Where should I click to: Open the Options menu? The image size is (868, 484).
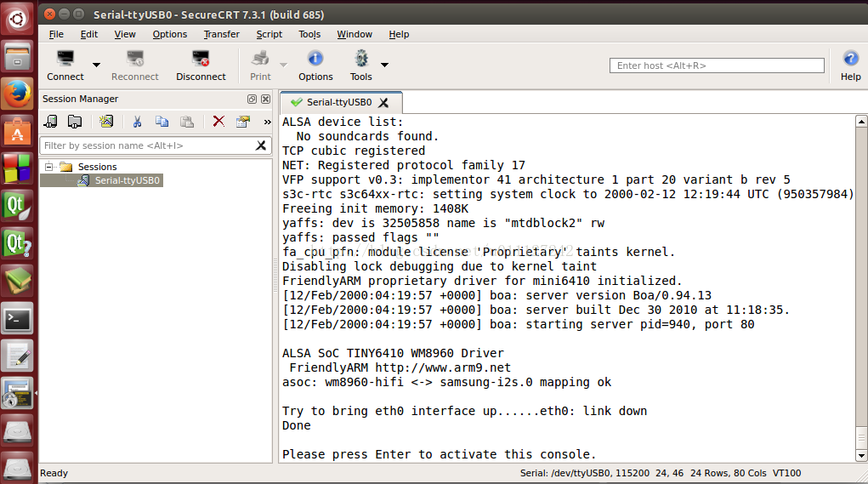click(170, 34)
